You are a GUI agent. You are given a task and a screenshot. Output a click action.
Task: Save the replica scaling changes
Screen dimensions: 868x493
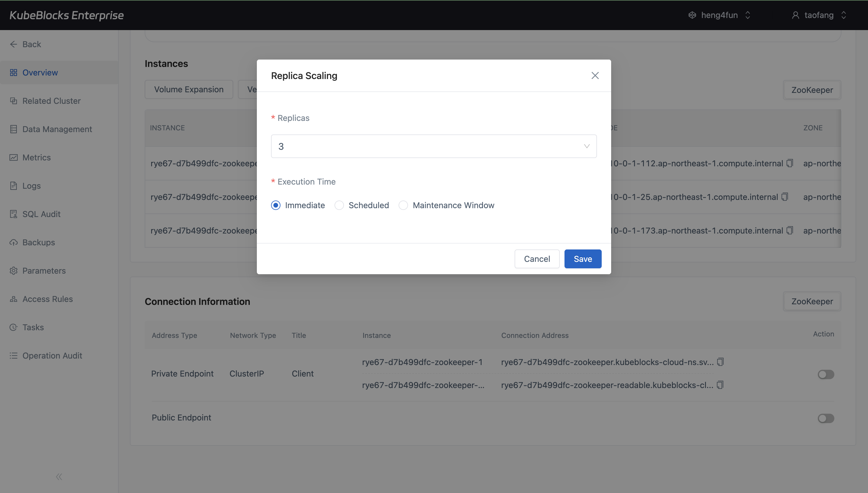[582, 259]
